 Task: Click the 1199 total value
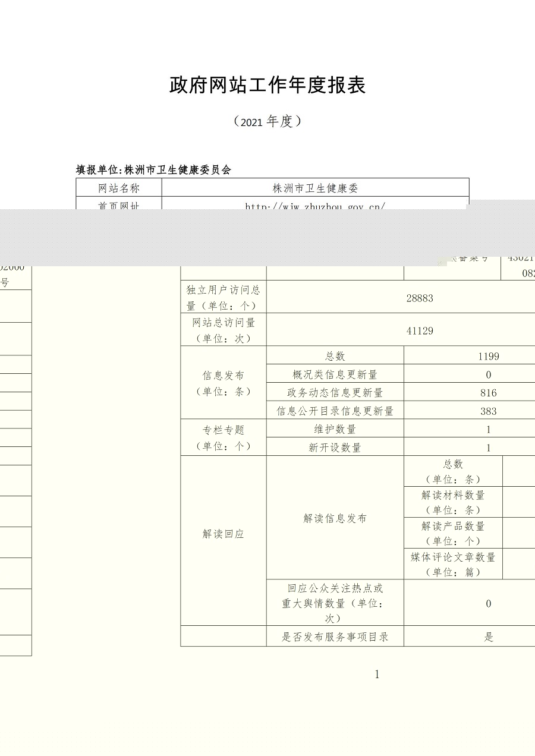pos(488,357)
